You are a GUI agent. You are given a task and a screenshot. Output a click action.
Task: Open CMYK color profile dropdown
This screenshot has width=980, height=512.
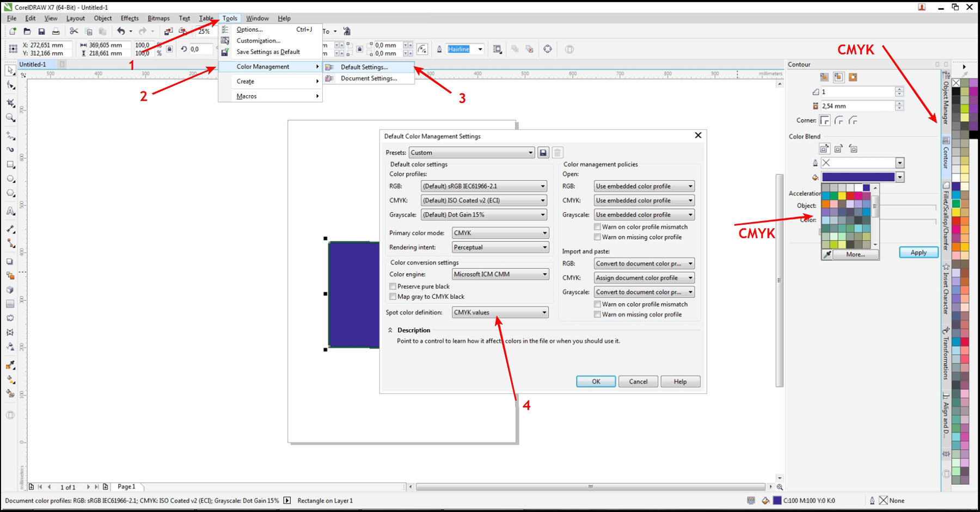483,200
